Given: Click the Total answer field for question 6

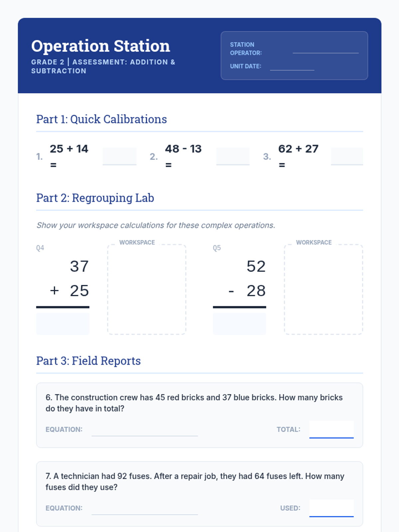Looking at the screenshot, I should tap(332, 429).
